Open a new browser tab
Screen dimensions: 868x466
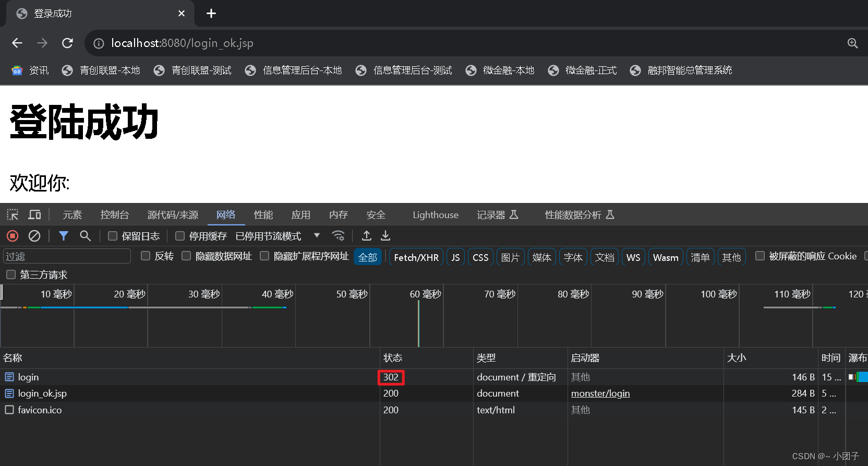point(211,14)
